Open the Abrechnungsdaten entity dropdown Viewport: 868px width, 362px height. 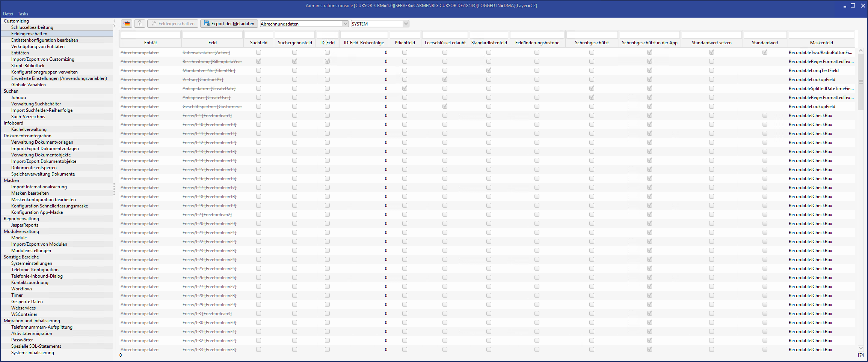[345, 24]
